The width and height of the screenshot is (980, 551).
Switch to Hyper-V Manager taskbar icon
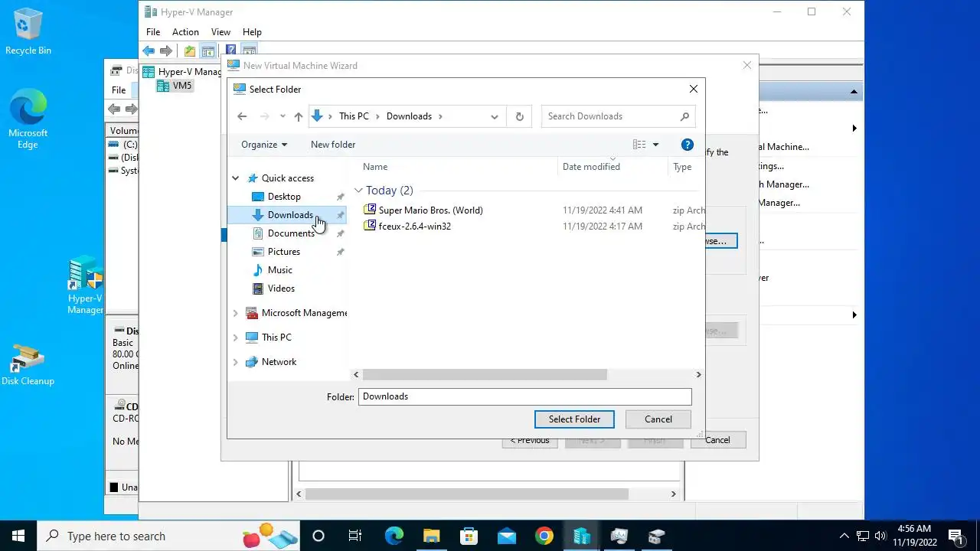coord(582,536)
